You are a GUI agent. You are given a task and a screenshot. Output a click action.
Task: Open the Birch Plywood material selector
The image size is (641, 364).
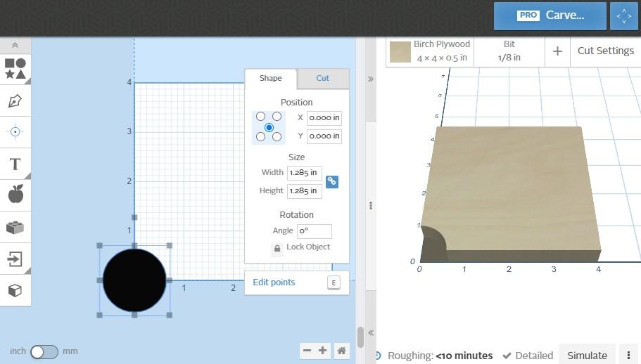430,51
